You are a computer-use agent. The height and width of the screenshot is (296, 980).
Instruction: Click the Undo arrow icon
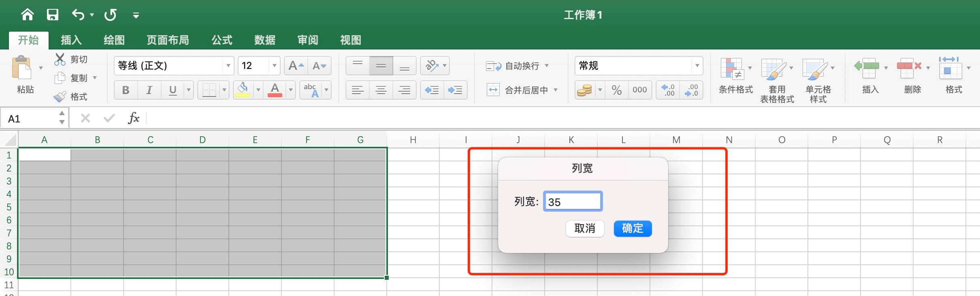[78, 15]
